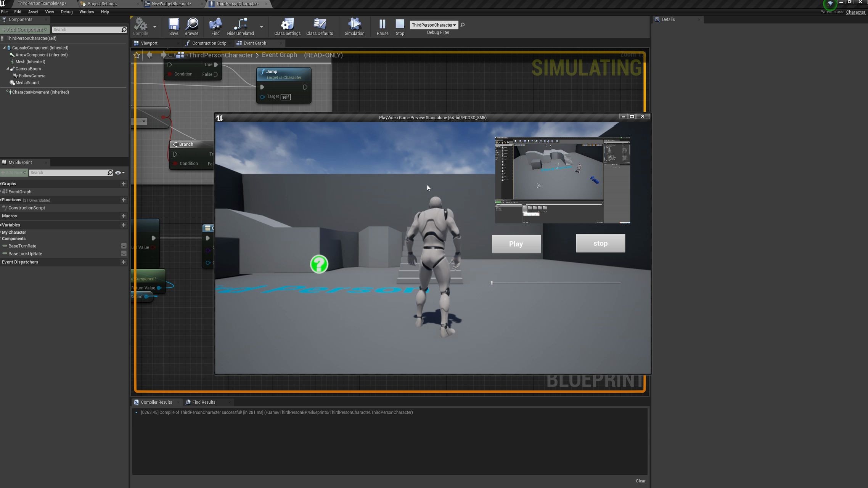Open the Window menu
The width and height of the screenshot is (868, 488).
(x=87, y=12)
